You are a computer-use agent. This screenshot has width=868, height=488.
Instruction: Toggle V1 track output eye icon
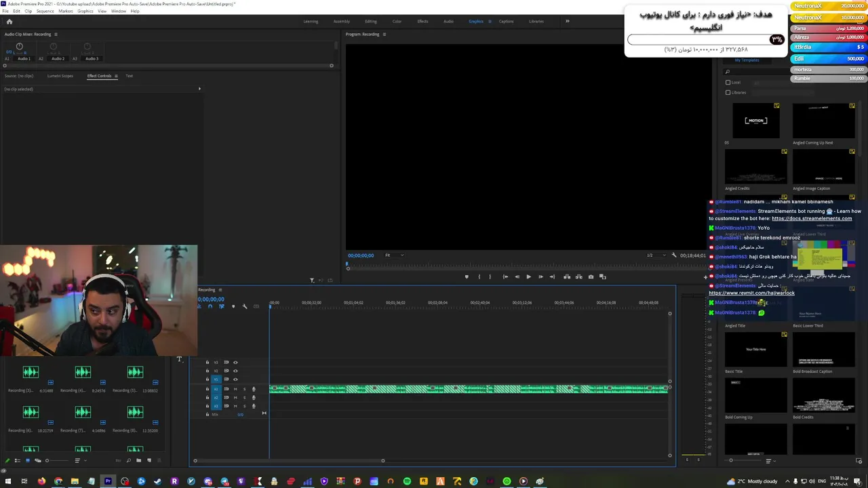pyautogui.click(x=235, y=379)
